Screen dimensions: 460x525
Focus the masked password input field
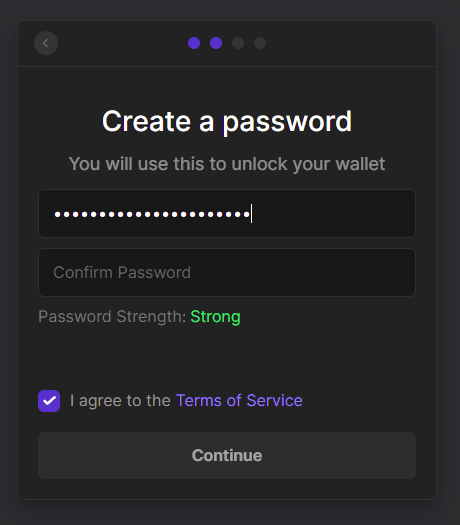[227, 214]
